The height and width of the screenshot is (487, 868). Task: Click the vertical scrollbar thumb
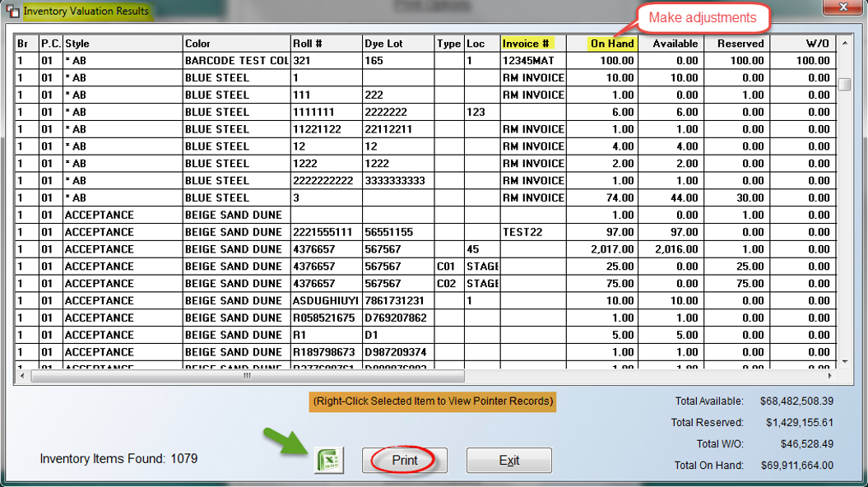[845, 84]
